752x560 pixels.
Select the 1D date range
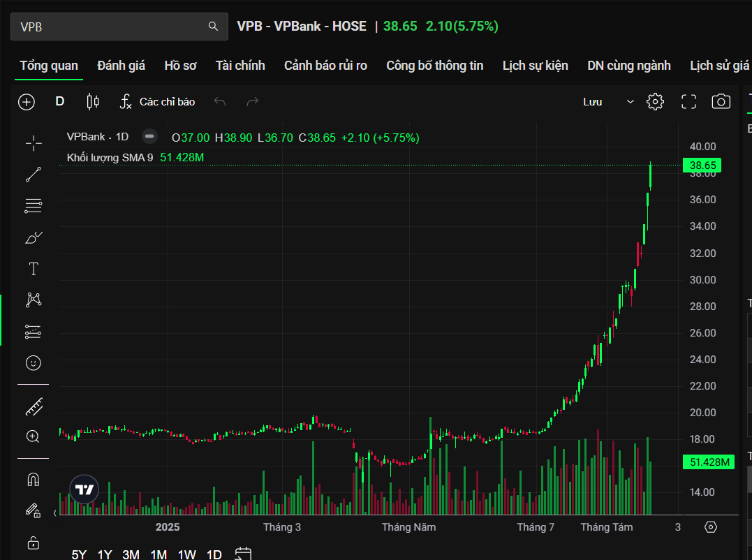(x=214, y=554)
